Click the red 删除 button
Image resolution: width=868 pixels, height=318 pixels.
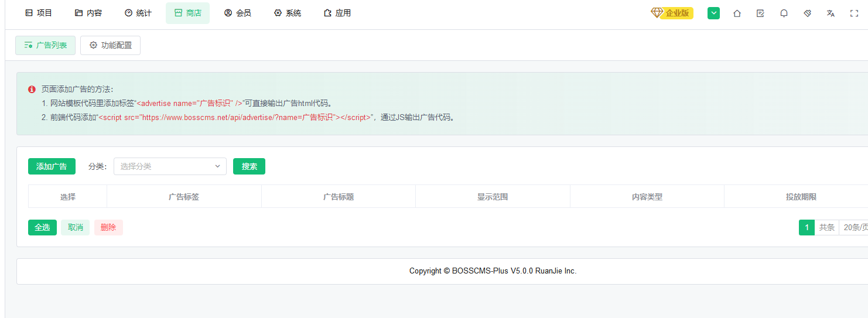[x=108, y=227]
